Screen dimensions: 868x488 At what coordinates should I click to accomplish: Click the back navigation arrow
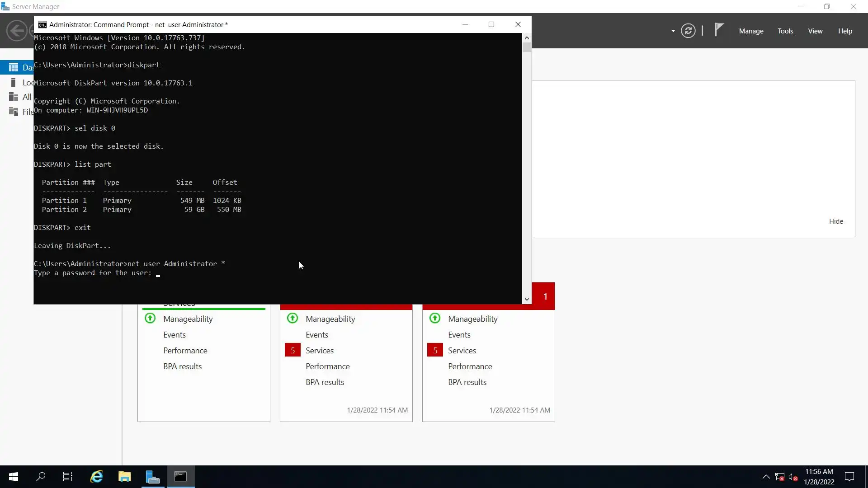[x=17, y=31]
